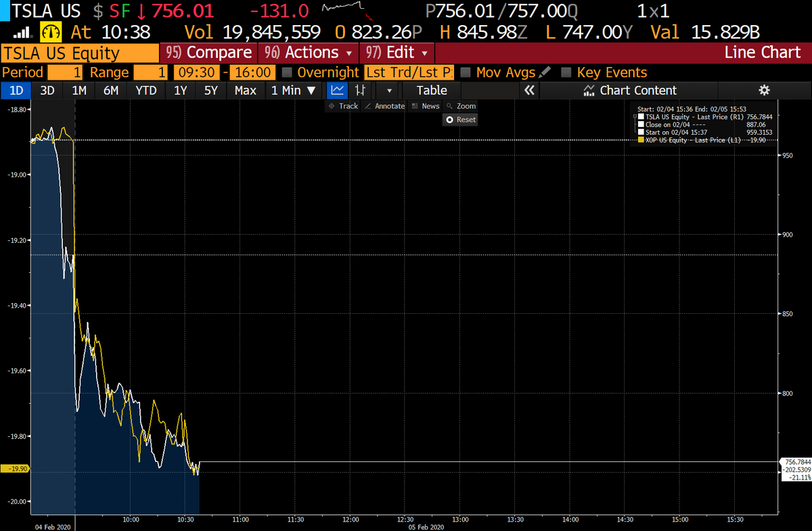
Task: Select the Max range tab
Action: click(x=245, y=90)
